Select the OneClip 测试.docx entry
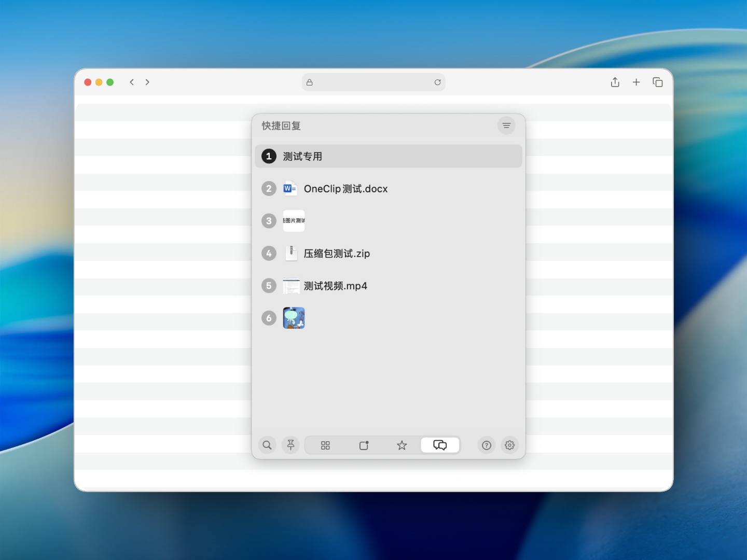 coord(389,189)
